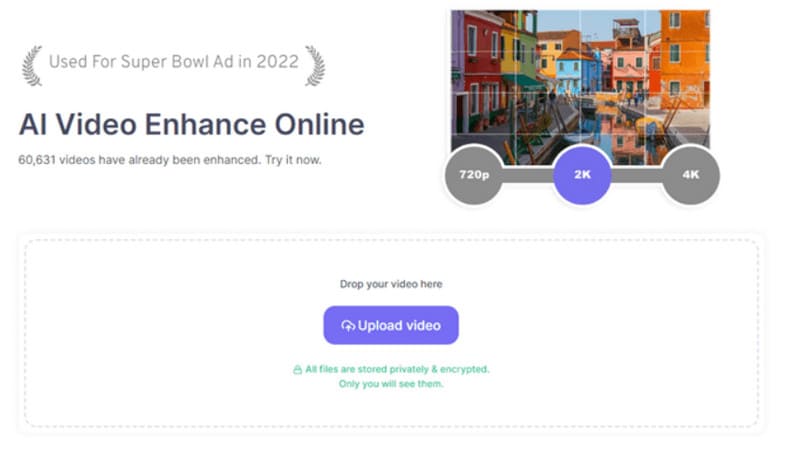Click the left laurel wreath icon
Screen dimensions: 800x451
(33, 62)
